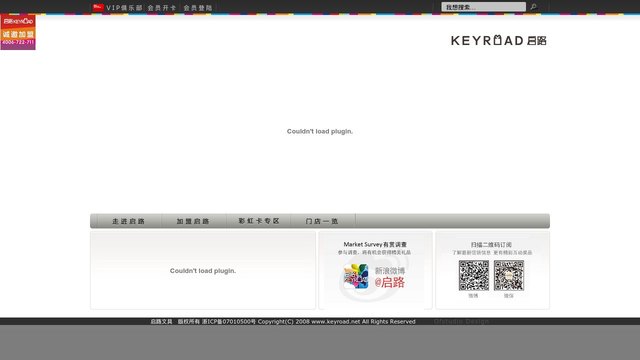Open the 走进启路 menu item
640x360 pixels.
(x=128, y=221)
